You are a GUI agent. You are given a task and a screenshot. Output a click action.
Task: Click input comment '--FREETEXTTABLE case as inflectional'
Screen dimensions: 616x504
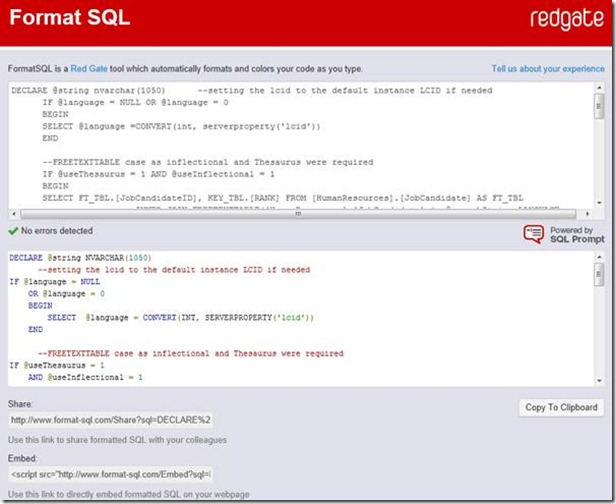(208, 162)
